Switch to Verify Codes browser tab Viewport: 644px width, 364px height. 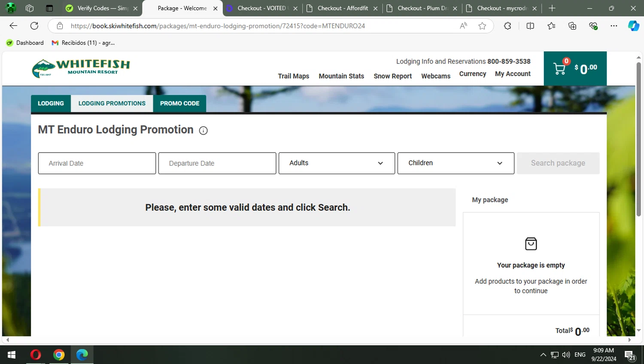(102, 8)
